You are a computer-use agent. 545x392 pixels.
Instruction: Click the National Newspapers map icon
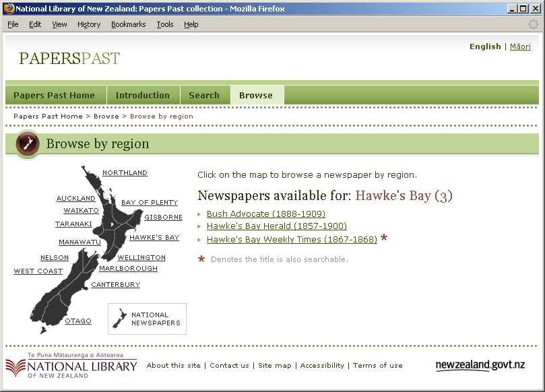pyautogui.click(x=119, y=319)
